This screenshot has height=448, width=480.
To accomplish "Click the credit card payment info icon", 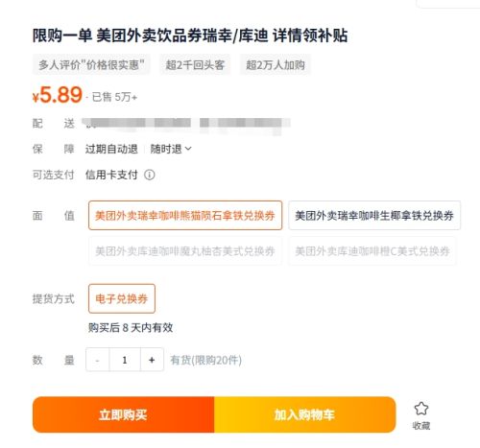I will (x=150, y=175).
